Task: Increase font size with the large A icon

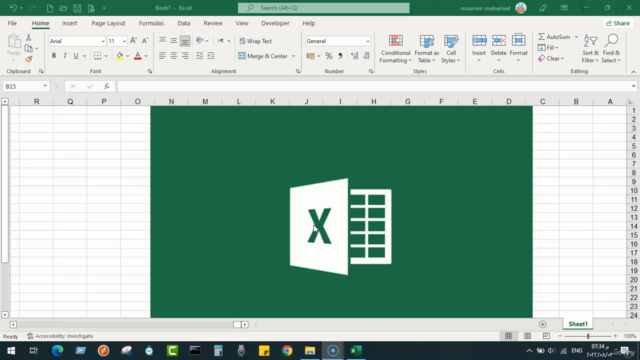Action: 133,41
